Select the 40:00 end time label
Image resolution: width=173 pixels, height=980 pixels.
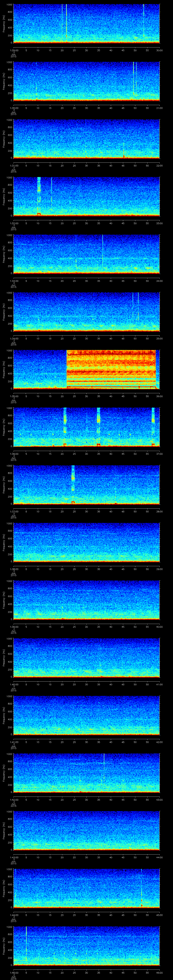[x=159, y=627]
